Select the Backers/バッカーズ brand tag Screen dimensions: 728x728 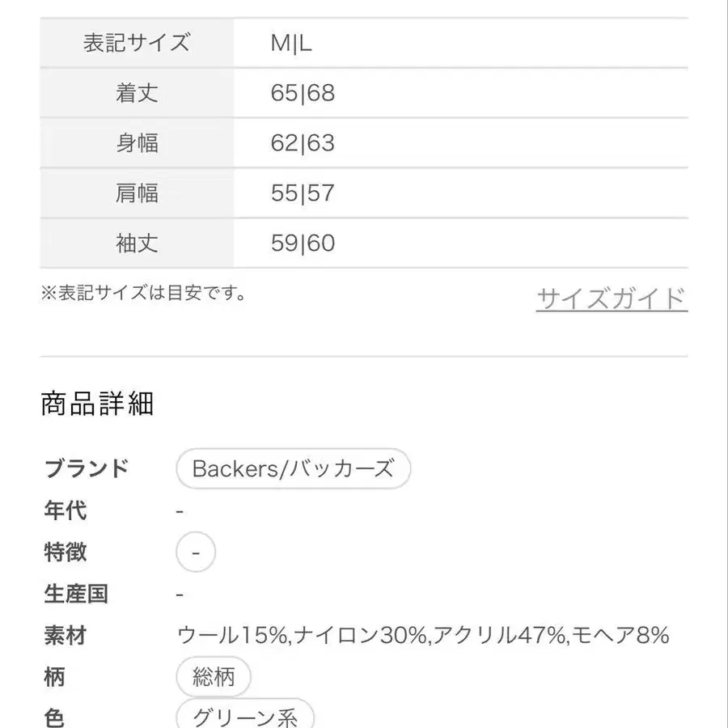[x=294, y=468]
